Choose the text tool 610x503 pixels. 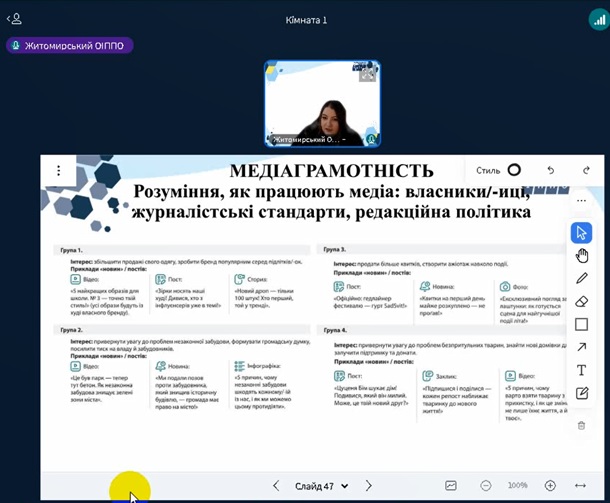click(x=582, y=370)
